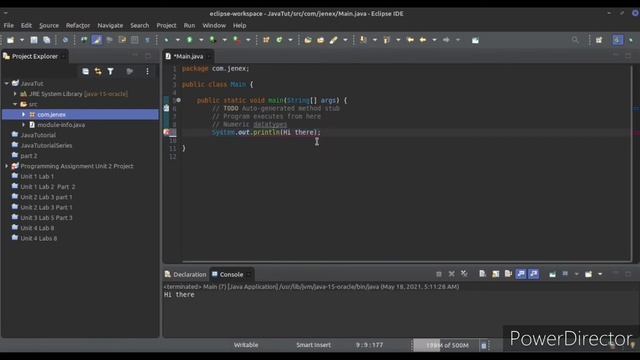Screen dimensions: 640x360
Task: Open the Source menu
Action: click(x=49, y=25)
